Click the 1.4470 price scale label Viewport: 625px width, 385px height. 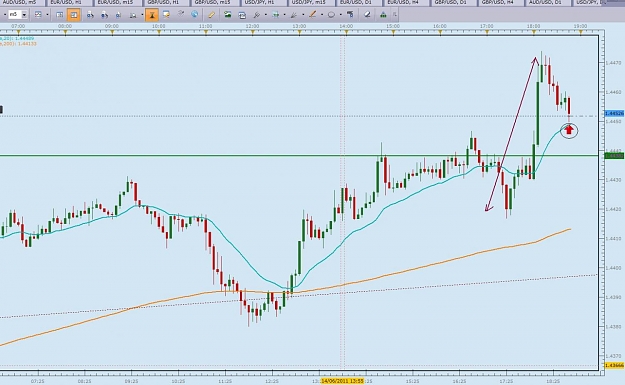click(x=613, y=63)
